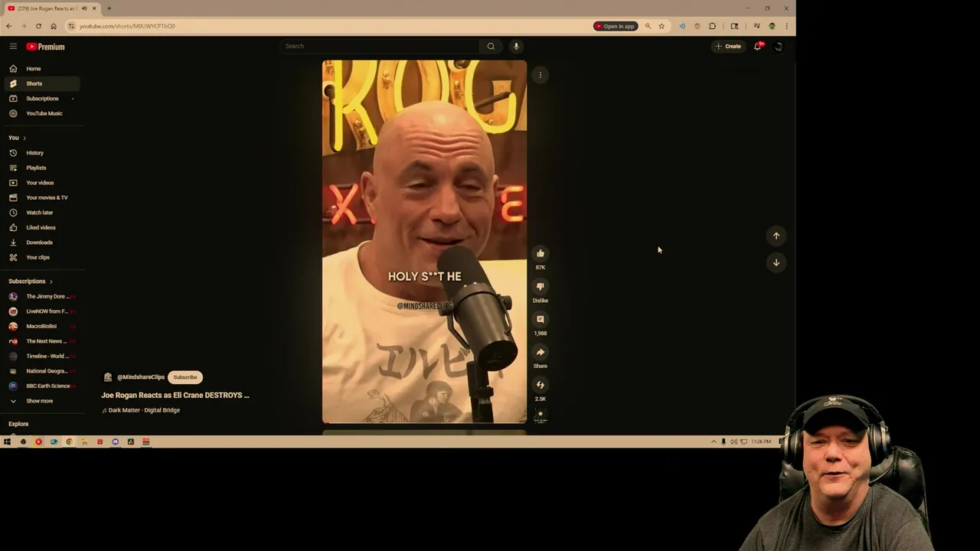Image resolution: width=980 pixels, height=551 pixels.
Task: Open YouTube Music in sidebar
Action: point(42,113)
